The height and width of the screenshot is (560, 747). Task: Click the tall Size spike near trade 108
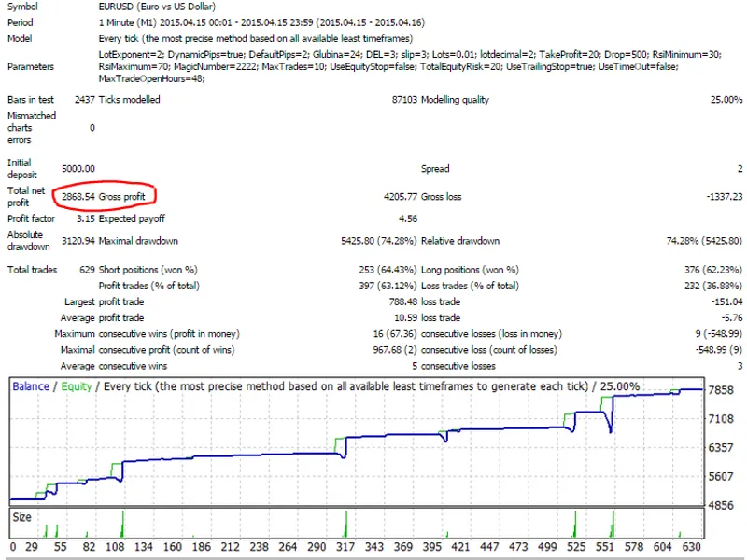click(x=123, y=525)
